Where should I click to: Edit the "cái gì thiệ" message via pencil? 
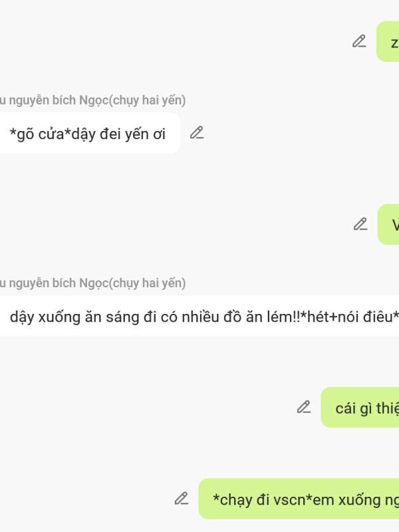click(x=304, y=407)
